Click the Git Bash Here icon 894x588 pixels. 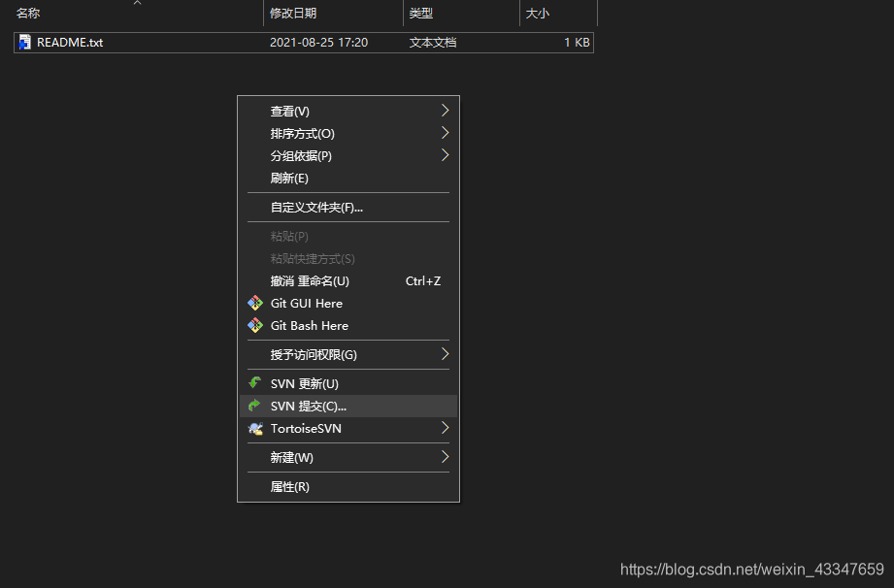(x=255, y=325)
